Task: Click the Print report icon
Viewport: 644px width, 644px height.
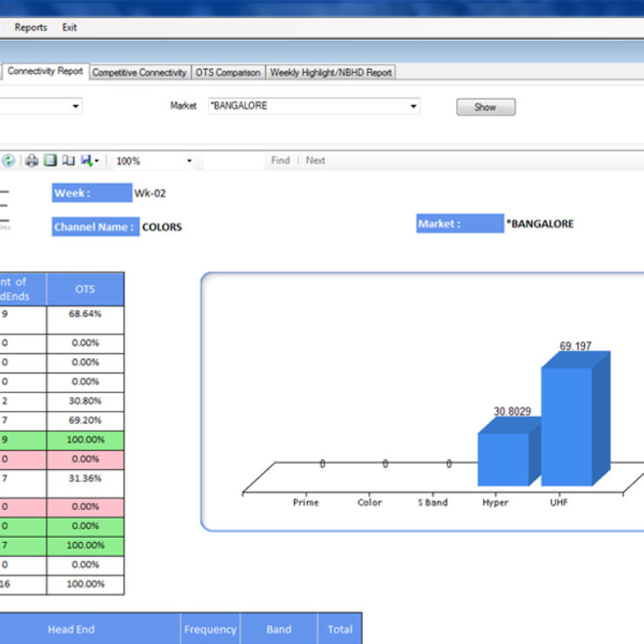Action: click(x=31, y=161)
